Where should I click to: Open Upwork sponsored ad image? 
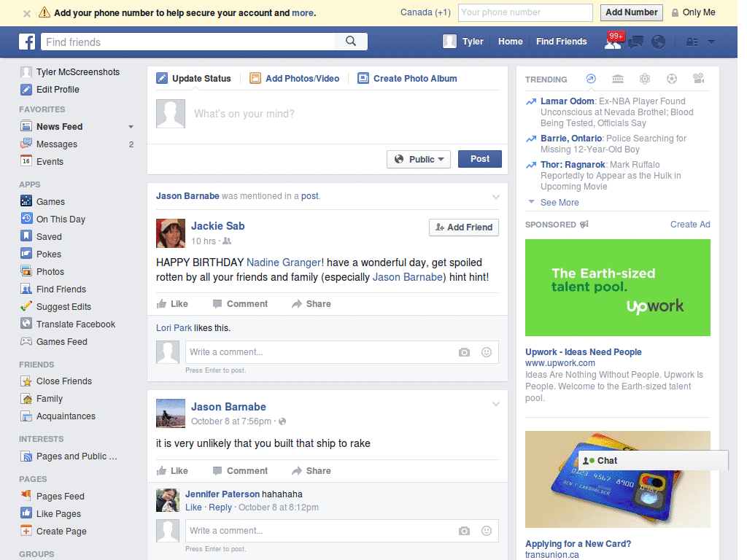click(x=617, y=287)
